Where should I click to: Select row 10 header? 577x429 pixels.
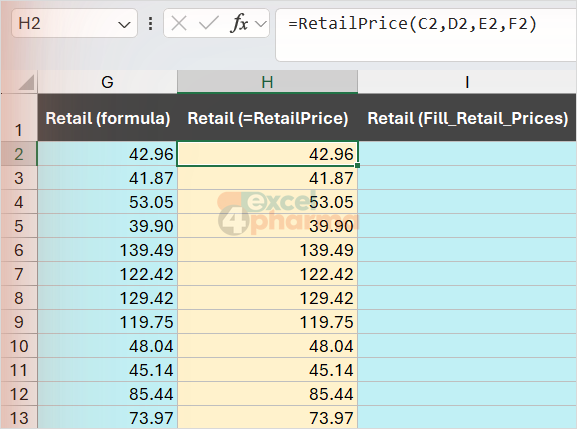click(19, 346)
